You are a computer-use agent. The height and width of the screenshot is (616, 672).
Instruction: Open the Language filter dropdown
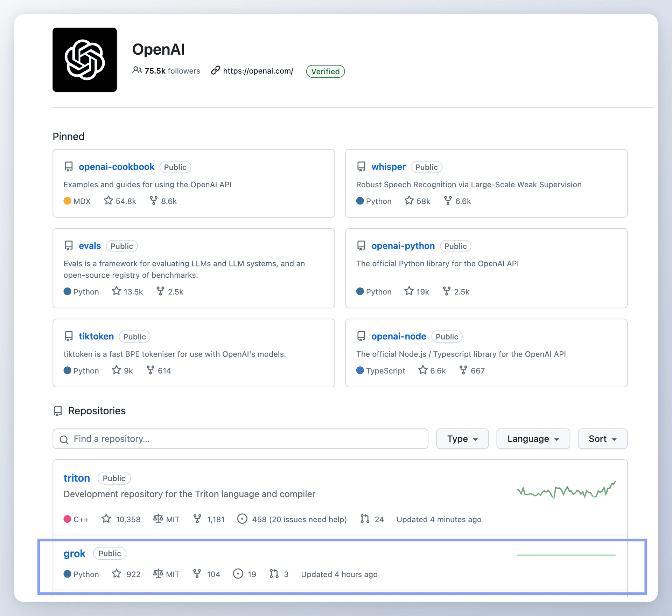pyautogui.click(x=533, y=439)
